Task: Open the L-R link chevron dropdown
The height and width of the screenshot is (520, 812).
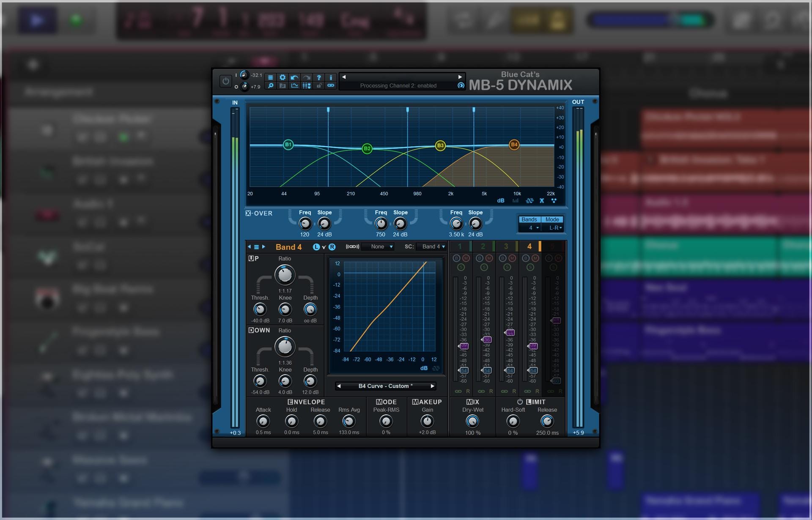Action: (x=324, y=247)
